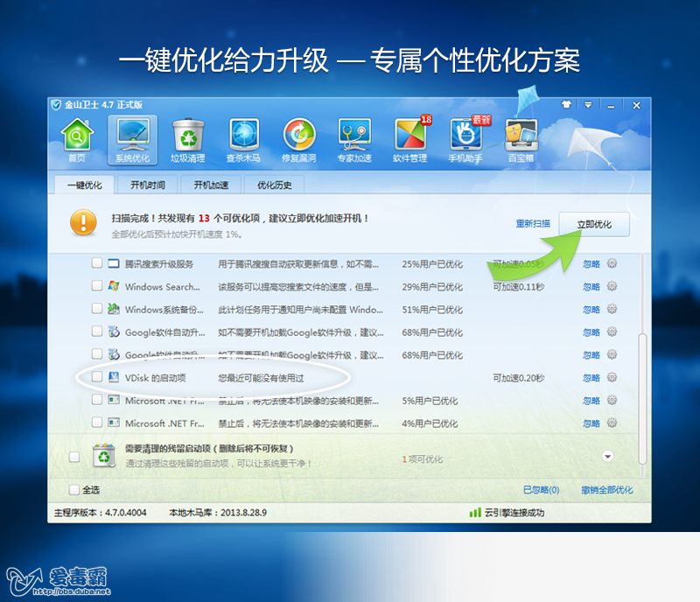Viewport: 700px width, 602px height.
Task: Open settings gear for Windows Search row
Action: tap(612, 286)
